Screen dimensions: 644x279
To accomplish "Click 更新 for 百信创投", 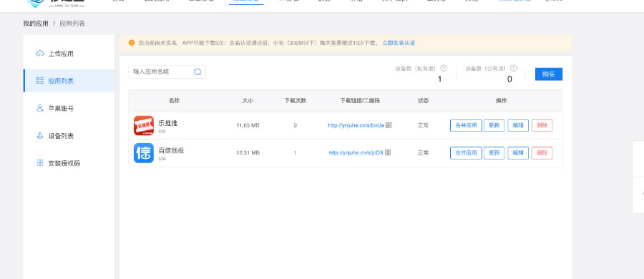I will tap(494, 153).
